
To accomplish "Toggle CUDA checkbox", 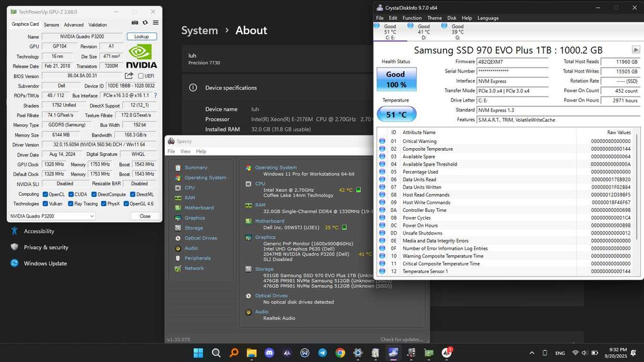I will click(x=71, y=195).
